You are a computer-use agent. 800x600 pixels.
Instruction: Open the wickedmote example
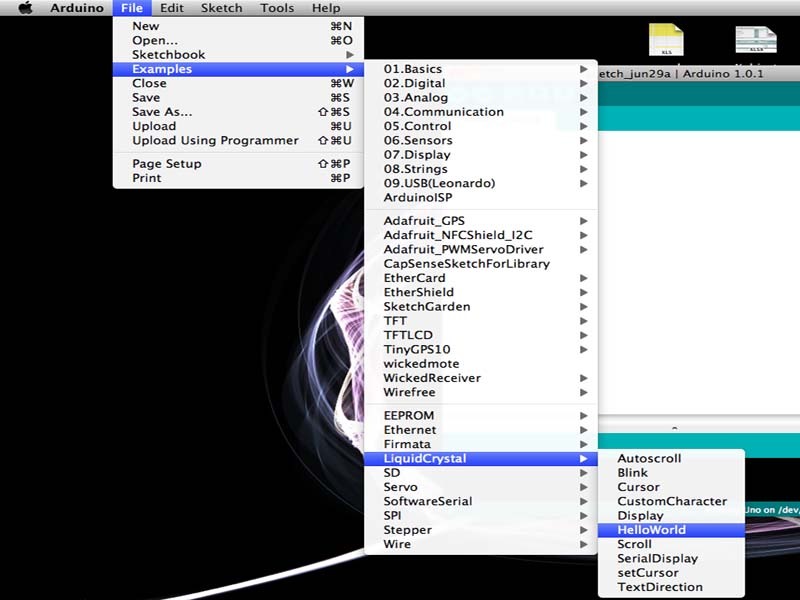click(x=481, y=364)
